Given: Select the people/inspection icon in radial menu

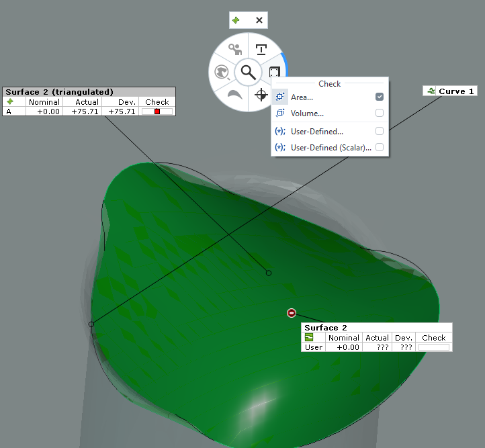Looking at the screenshot, I should [x=235, y=49].
